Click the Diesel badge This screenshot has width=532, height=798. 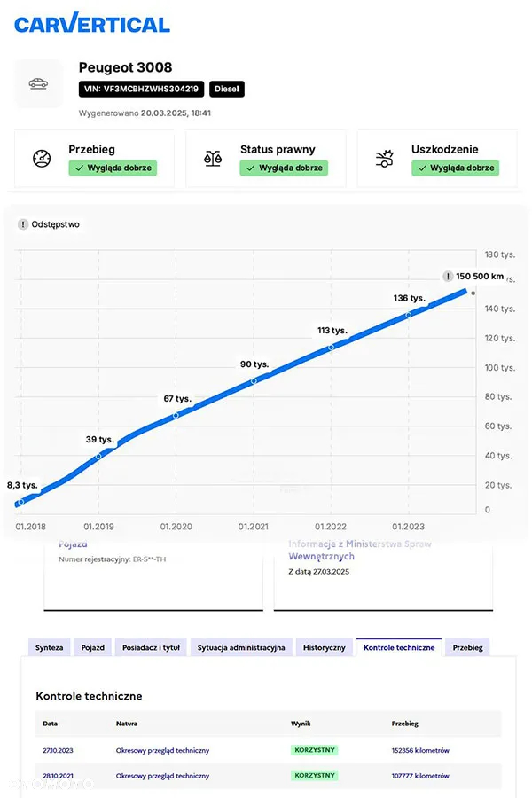[x=227, y=89]
